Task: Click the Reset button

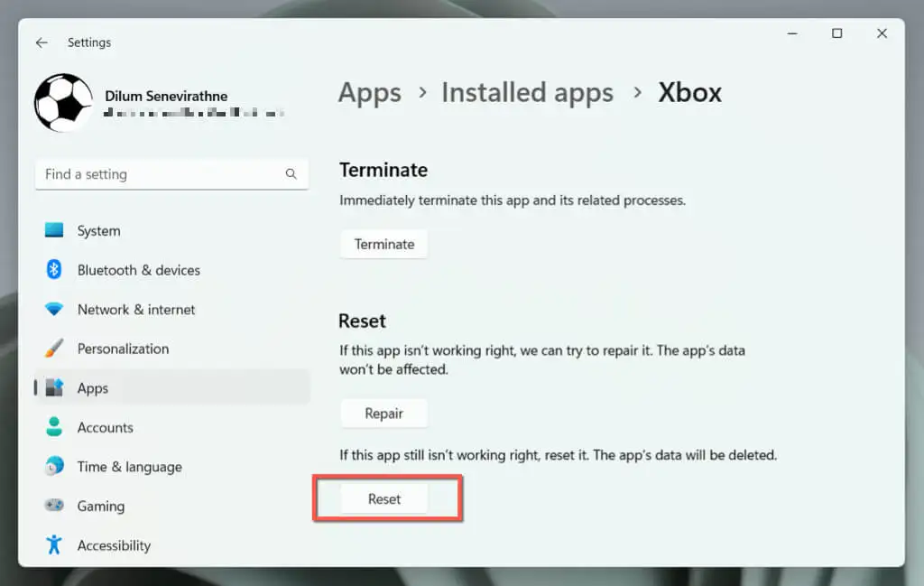Action: click(x=384, y=498)
